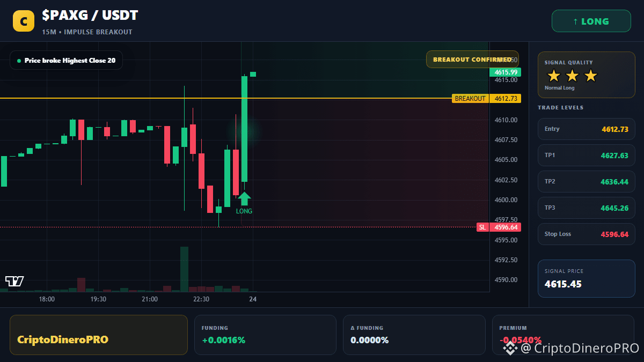644x362 pixels.
Task: Select the Stop Loss row in Trade Levels
Action: click(586, 234)
